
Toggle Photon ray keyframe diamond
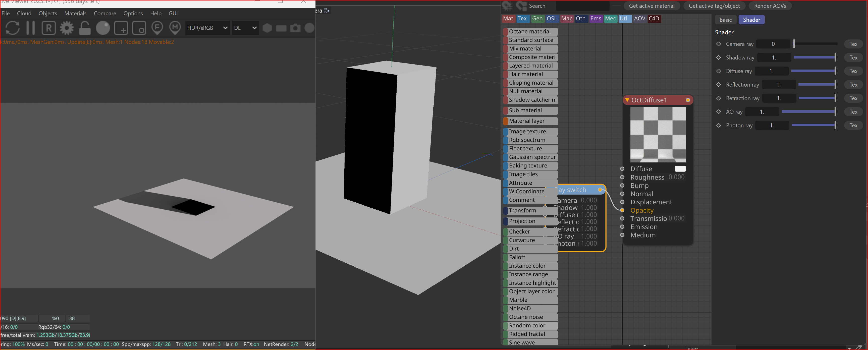pyautogui.click(x=718, y=125)
